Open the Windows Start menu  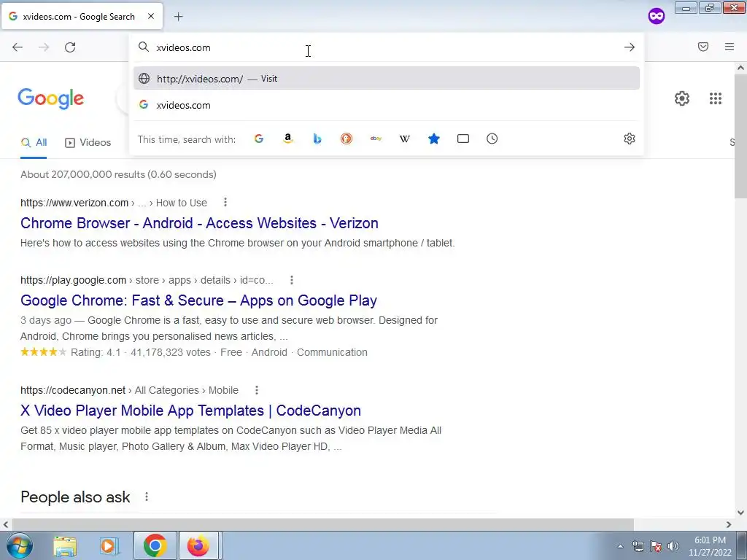[x=20, y=545]
